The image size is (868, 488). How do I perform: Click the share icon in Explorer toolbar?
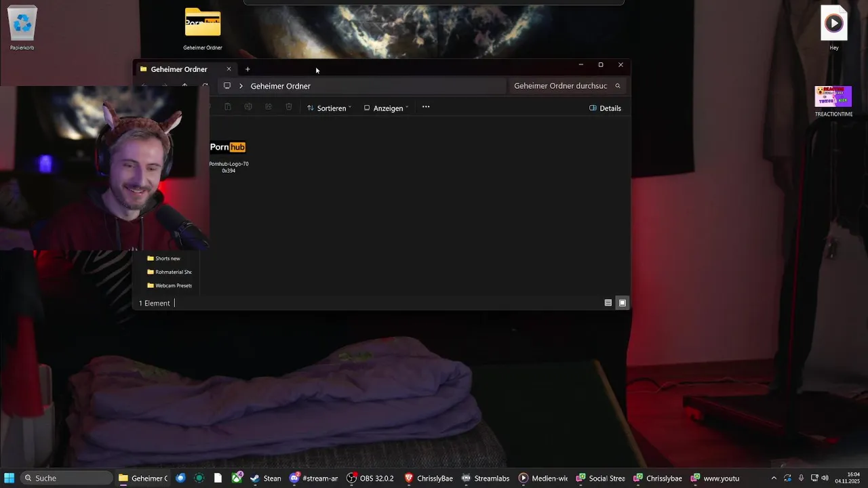[269, 107]
